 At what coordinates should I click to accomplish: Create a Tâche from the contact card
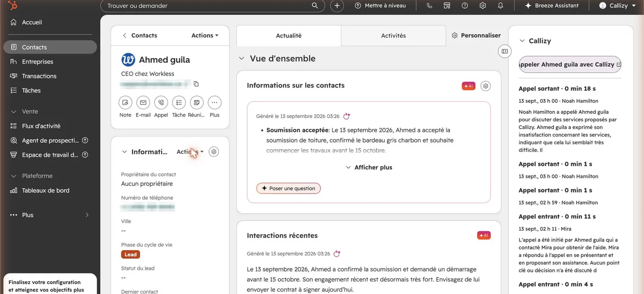(x=179, y=102)
